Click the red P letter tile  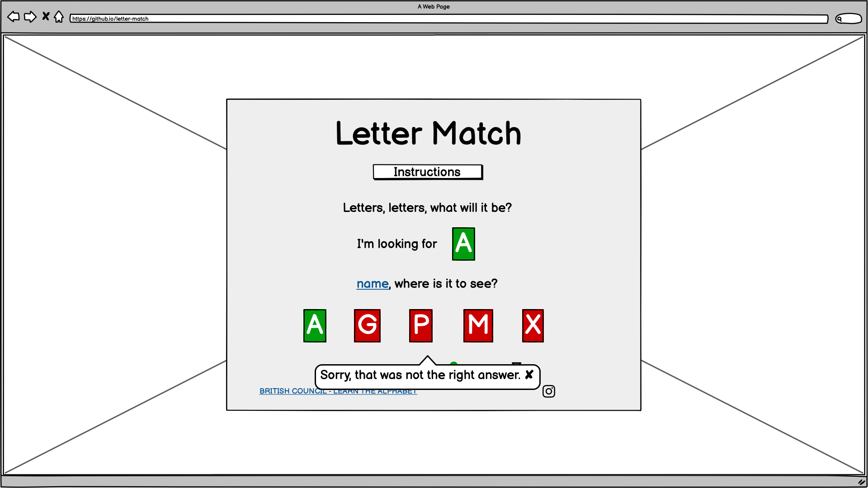pos(421,325)
